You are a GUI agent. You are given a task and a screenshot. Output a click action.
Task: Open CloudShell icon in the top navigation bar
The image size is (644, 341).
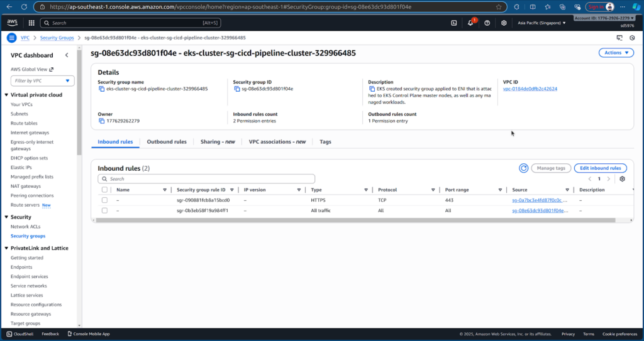tap(454, 23)
